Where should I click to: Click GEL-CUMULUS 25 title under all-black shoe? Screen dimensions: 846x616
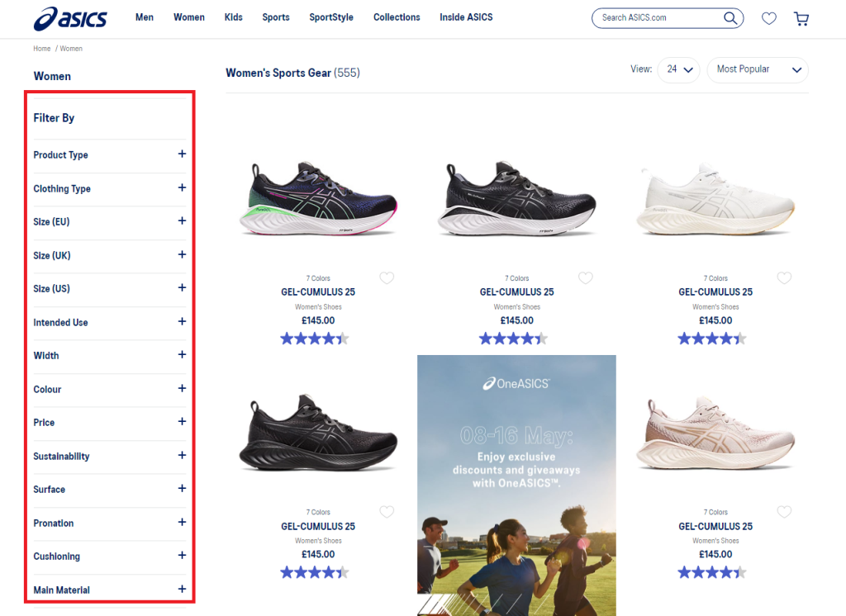tap(318, 526)
